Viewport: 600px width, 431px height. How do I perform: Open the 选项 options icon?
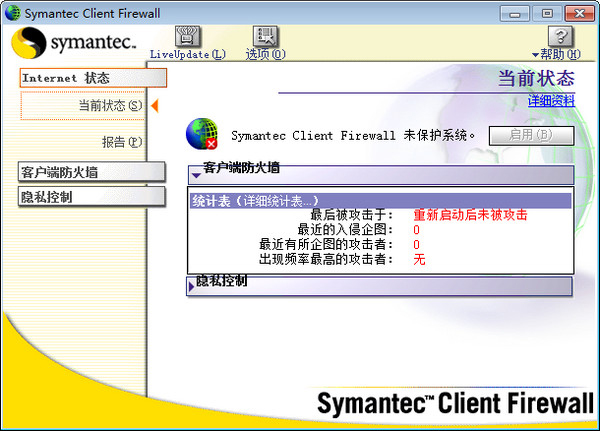[x=265, y=36]
